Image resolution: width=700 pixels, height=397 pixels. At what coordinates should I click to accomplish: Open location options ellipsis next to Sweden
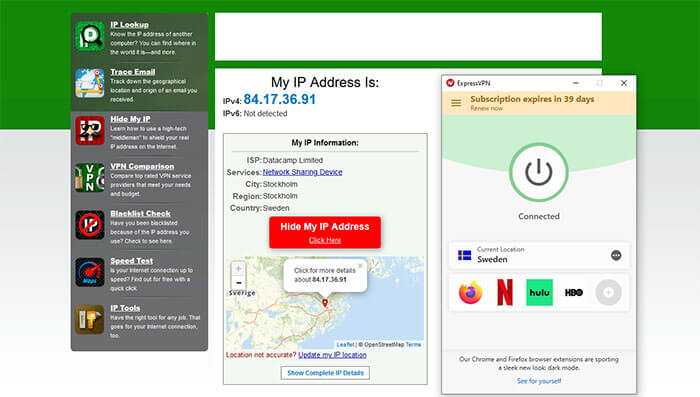[616, 255]
